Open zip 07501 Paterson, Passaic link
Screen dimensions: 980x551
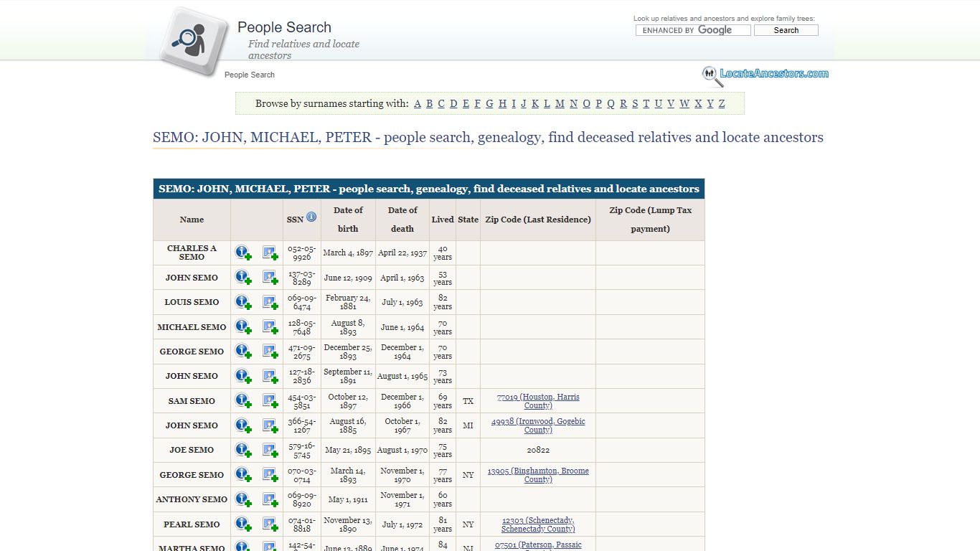tap(538, 545)
